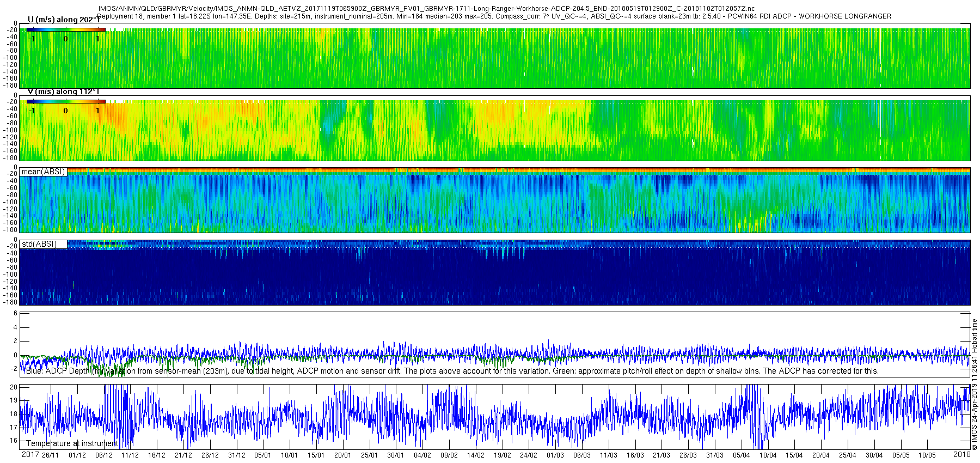Viewport: 980px width, 463px height.
Task: Click the 16/03 date tick
Action: 635,455
